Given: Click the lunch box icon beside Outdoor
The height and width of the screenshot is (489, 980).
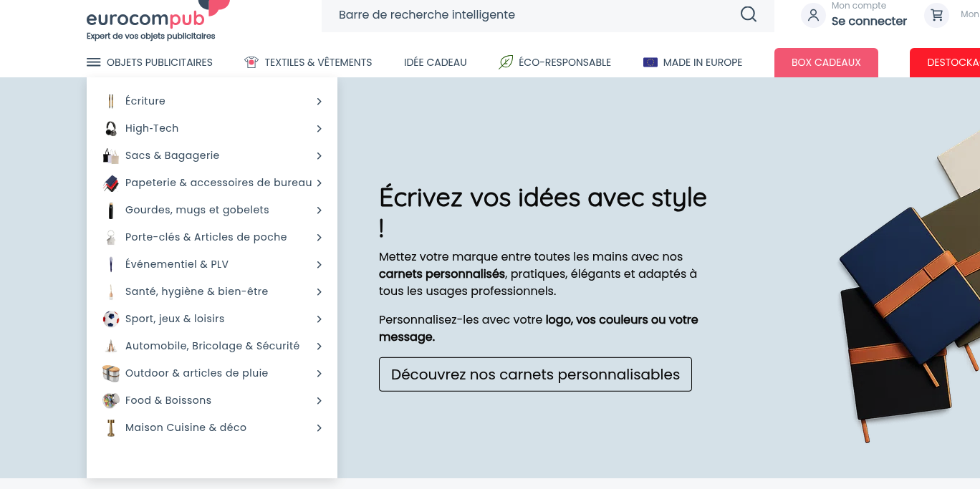Looking at the screenshot, I should coord(110,373).
